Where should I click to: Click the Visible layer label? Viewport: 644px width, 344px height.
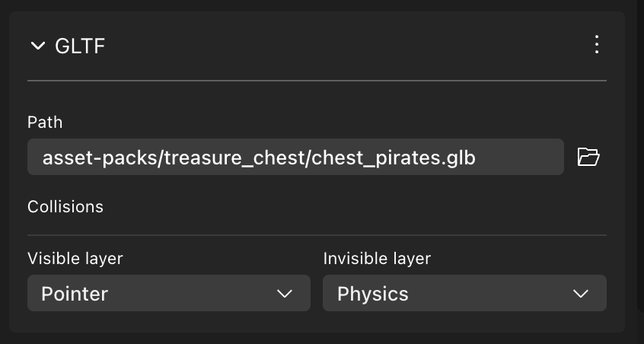pos(75,259)
